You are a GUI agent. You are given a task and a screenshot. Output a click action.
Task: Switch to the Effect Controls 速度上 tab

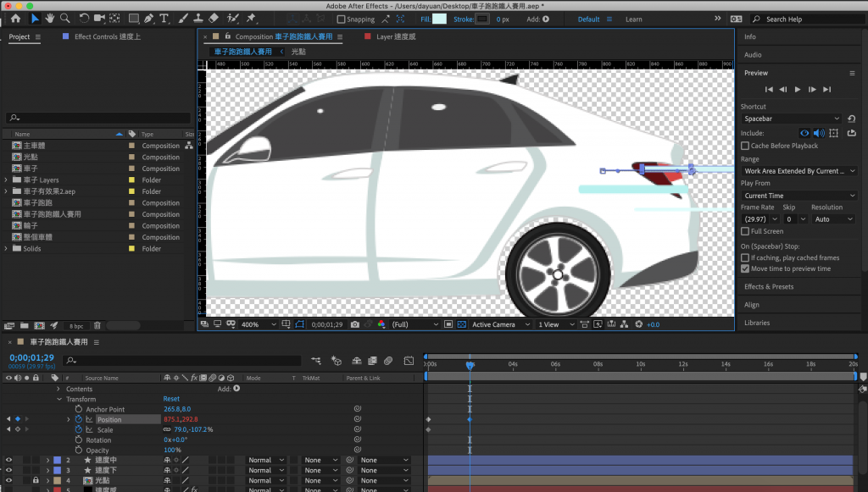[x=108, y=37]
